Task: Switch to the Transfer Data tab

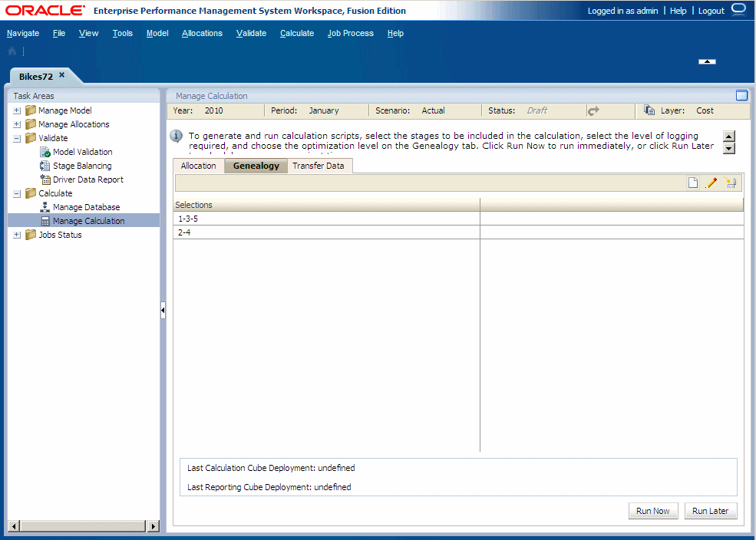Action: tap(319, 166)
